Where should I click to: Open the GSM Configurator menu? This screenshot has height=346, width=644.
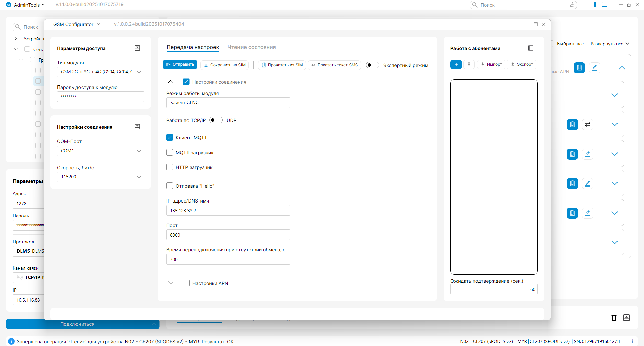click(x=76, y=24)
